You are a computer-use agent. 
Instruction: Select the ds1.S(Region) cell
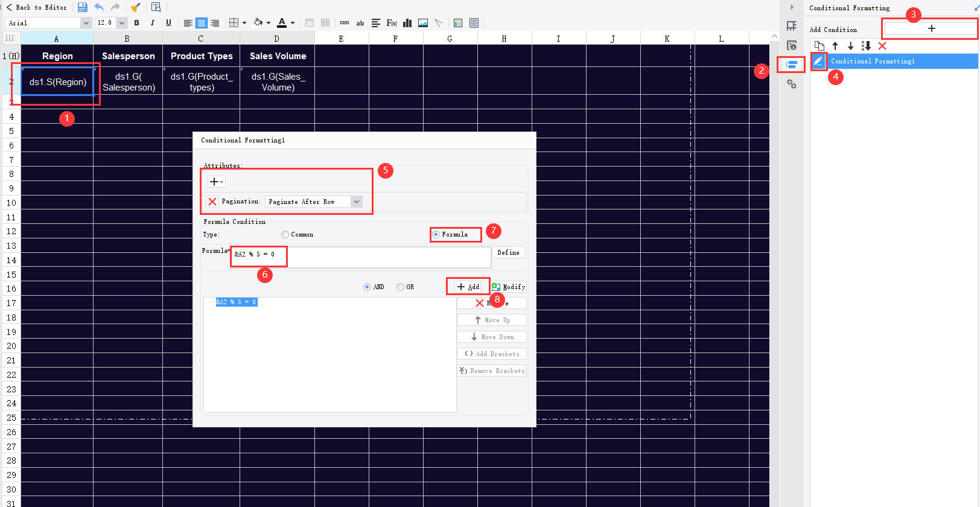[57, 81]
